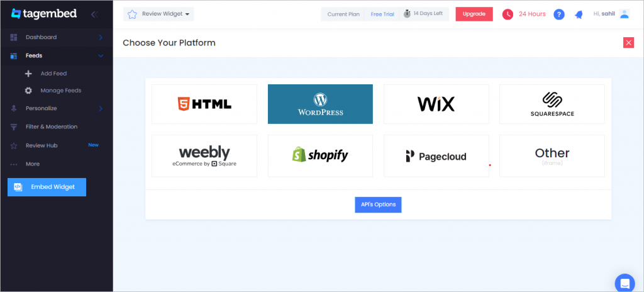Viewport: 644px width, 292px height.
Task: Open Manage Feeds
Action: pos(61,91)
